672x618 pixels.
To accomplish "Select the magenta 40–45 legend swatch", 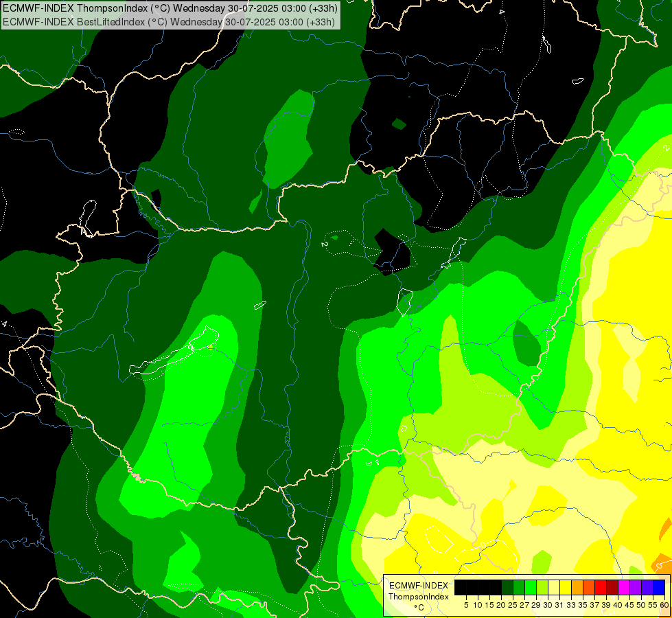I will pos(624,587).
